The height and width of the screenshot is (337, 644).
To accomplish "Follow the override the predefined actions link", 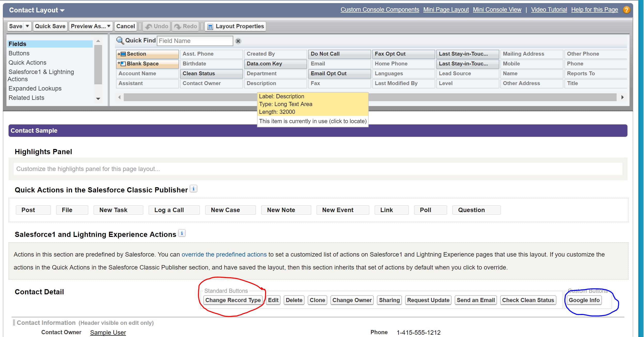I will coord(224,254).
